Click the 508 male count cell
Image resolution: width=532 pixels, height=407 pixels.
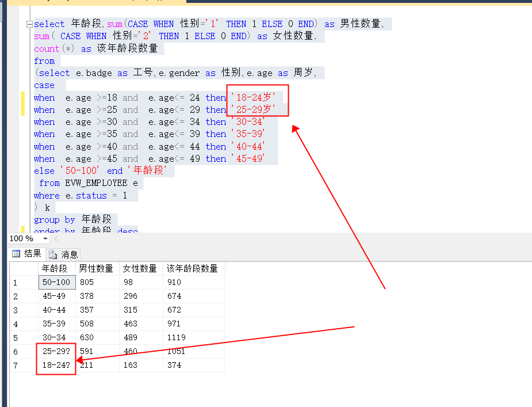tap(97, 324)
